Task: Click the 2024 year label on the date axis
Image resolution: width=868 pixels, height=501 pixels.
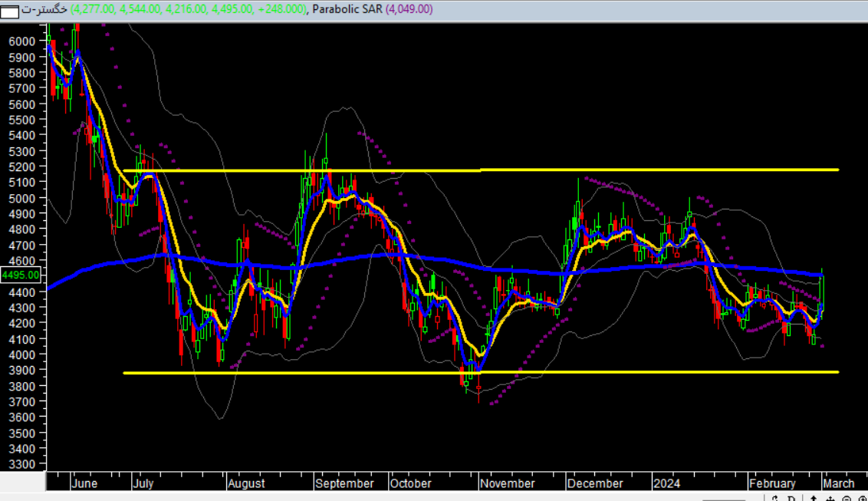Action: [x=666, y=483]
